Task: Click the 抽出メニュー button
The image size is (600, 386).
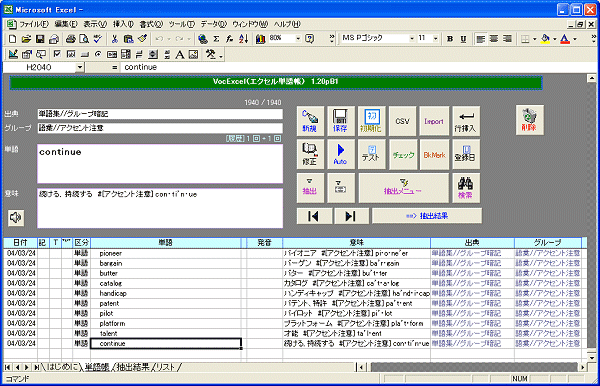Action: pos(403,187)
